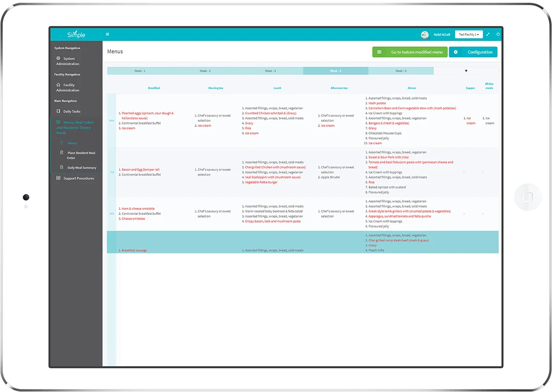This screenshot has width=554, height=392.
Task: Open Facility Administration home item
Action: [68, 88]
